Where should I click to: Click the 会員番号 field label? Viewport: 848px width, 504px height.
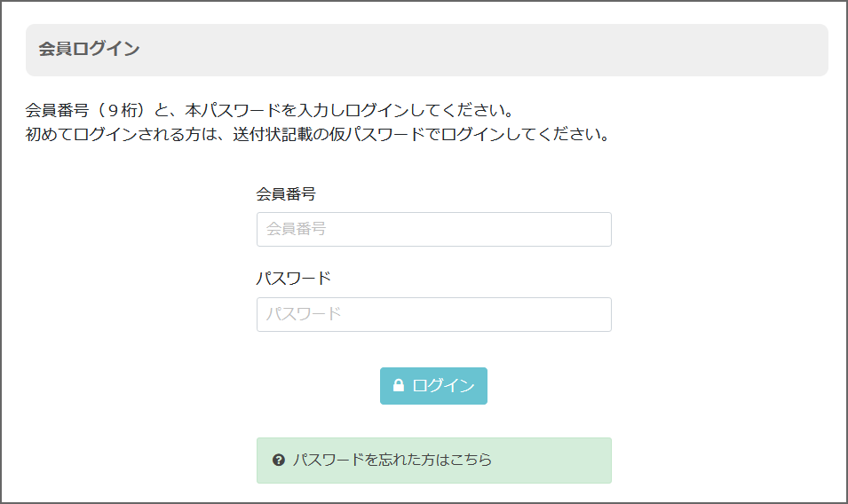click(x=286, y=194)
